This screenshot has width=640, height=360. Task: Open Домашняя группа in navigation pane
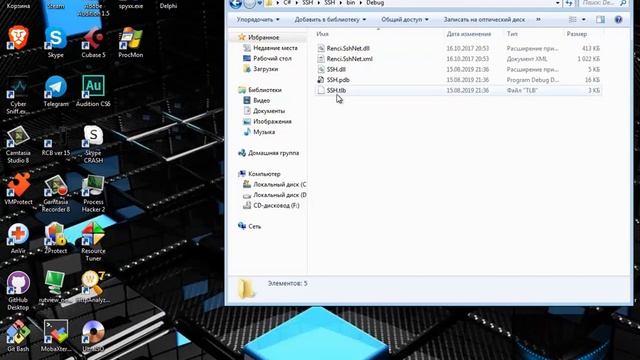[x=273, y=153]
